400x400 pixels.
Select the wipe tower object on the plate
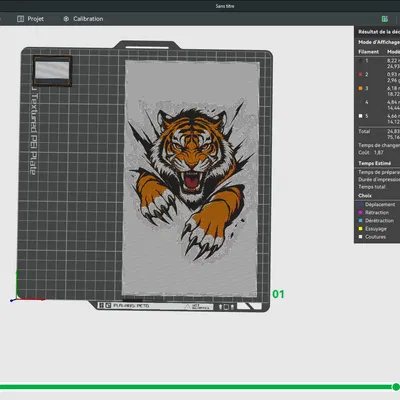(52, 71)
